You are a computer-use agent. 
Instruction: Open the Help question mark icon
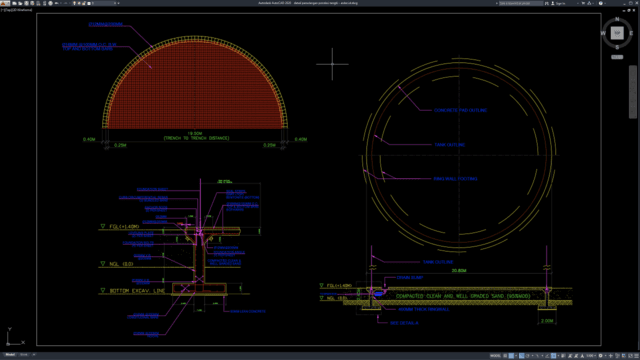600,3
